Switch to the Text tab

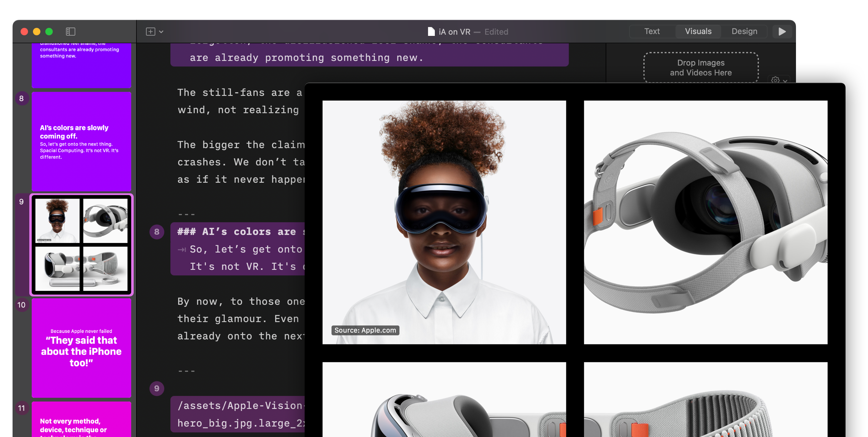pyautogui.click(x=652, y=31)
